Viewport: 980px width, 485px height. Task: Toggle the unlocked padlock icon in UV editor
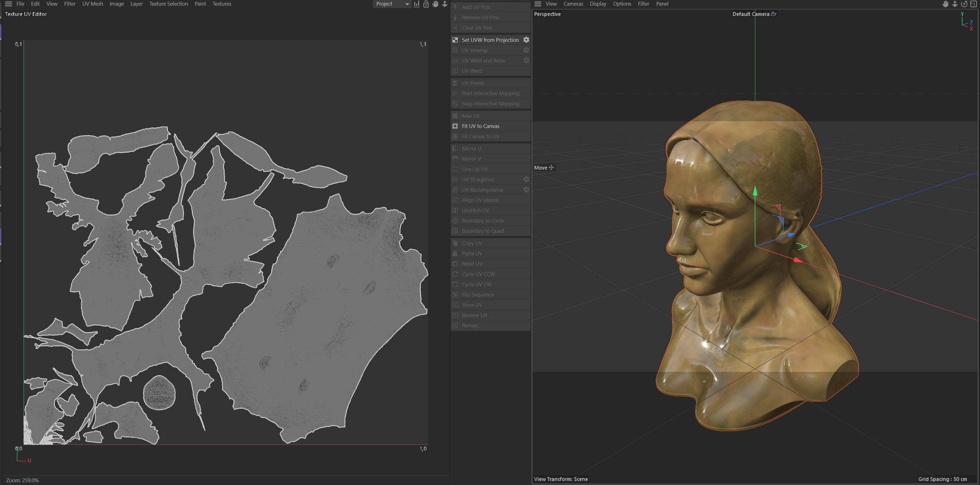[426, 4]
